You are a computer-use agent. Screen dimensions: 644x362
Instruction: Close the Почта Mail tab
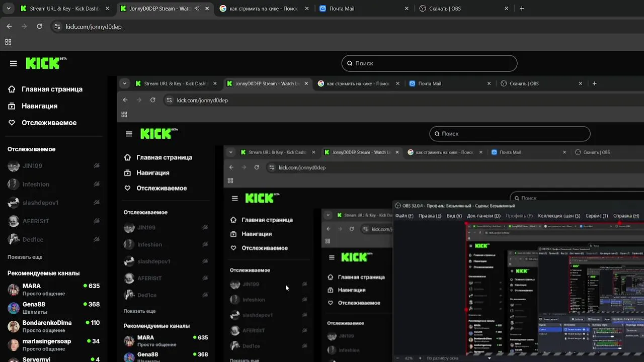click(407, 9)
